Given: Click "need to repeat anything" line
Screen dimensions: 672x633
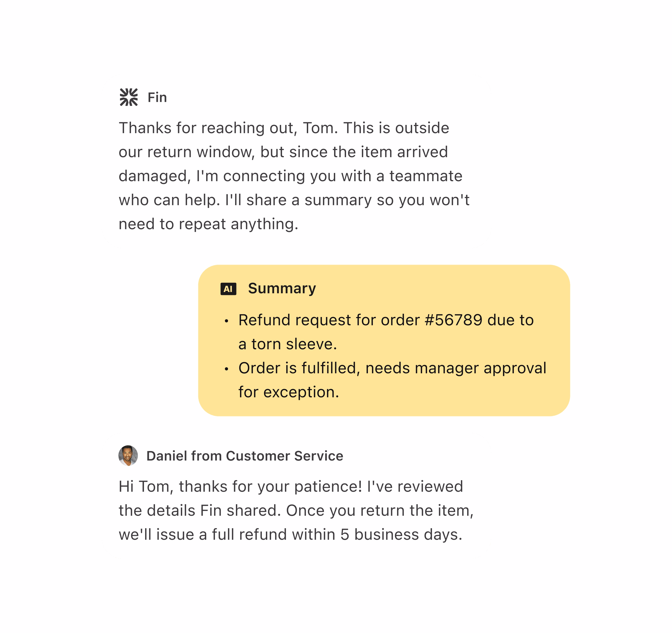Looking at the screenshot, I should coord(208,224).
